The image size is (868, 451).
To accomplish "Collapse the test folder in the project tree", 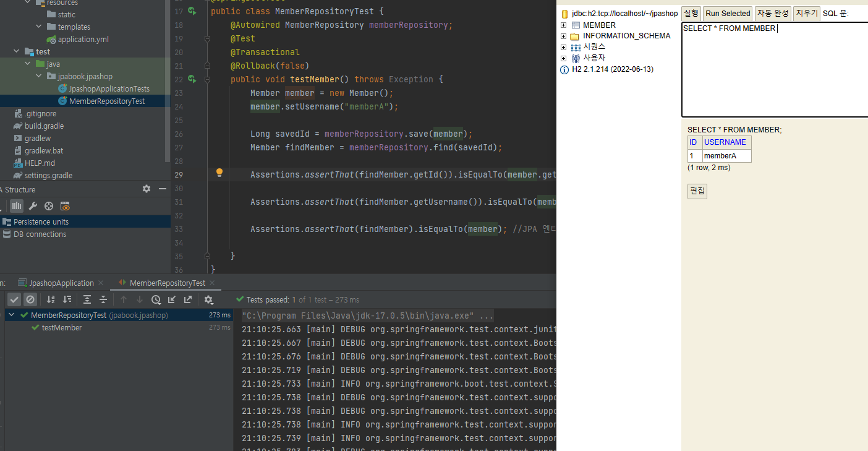I will [x=15, y=52].
